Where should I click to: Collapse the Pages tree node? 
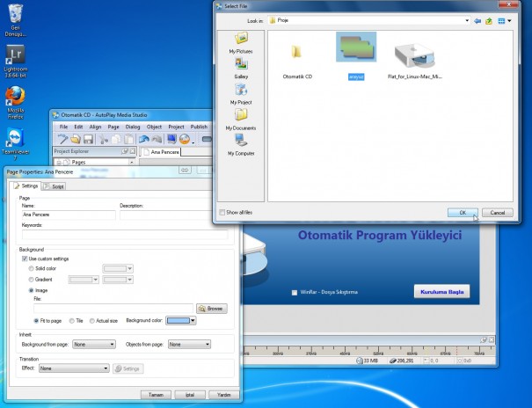click(x=58, y=163)
